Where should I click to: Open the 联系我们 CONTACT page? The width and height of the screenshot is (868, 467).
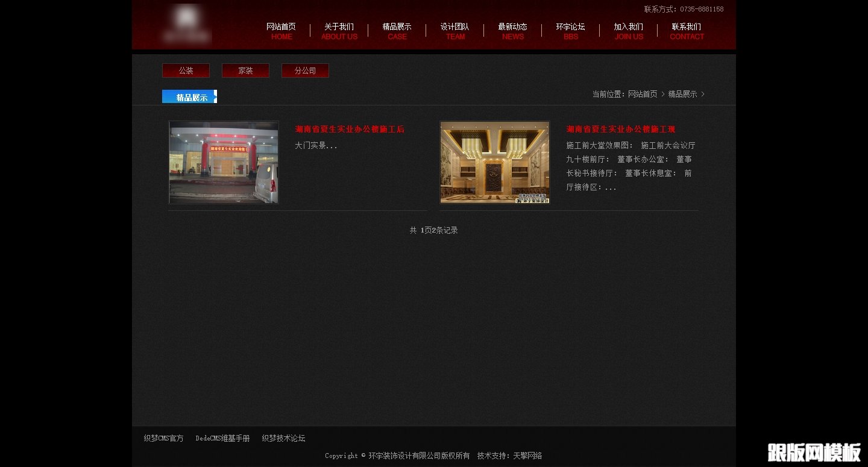point(687,31)
